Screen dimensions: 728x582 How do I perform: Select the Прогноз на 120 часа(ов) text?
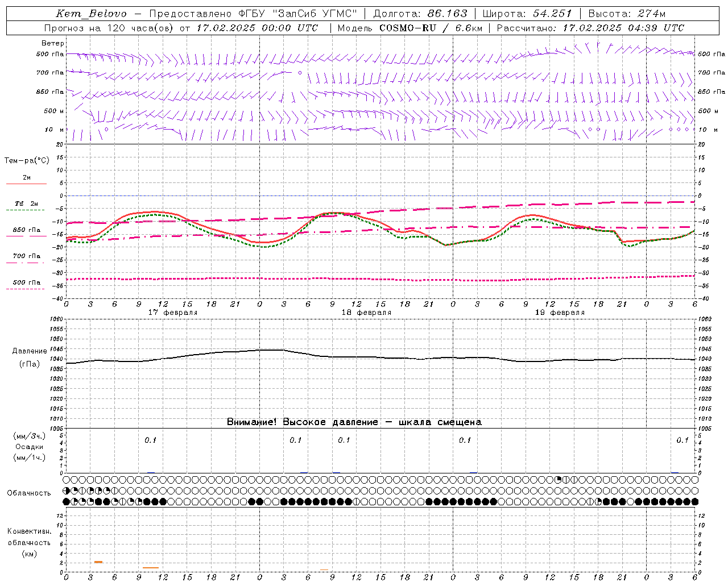109,28
